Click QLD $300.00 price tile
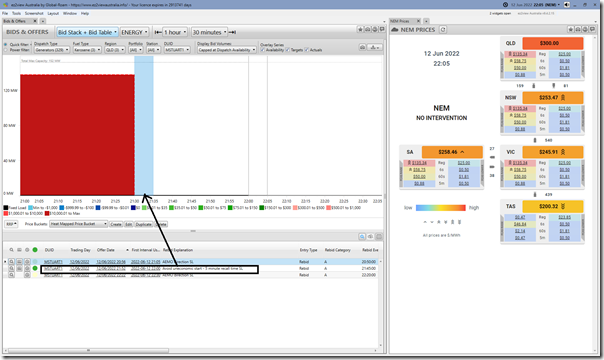The width and height of the screenshot is (604, 360). tap(552, 44)
